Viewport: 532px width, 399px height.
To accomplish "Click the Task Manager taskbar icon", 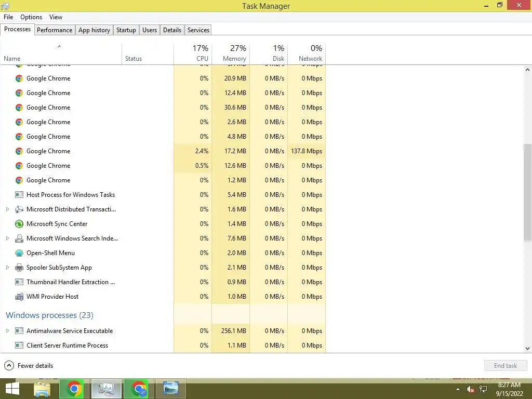I will (106, 389).
